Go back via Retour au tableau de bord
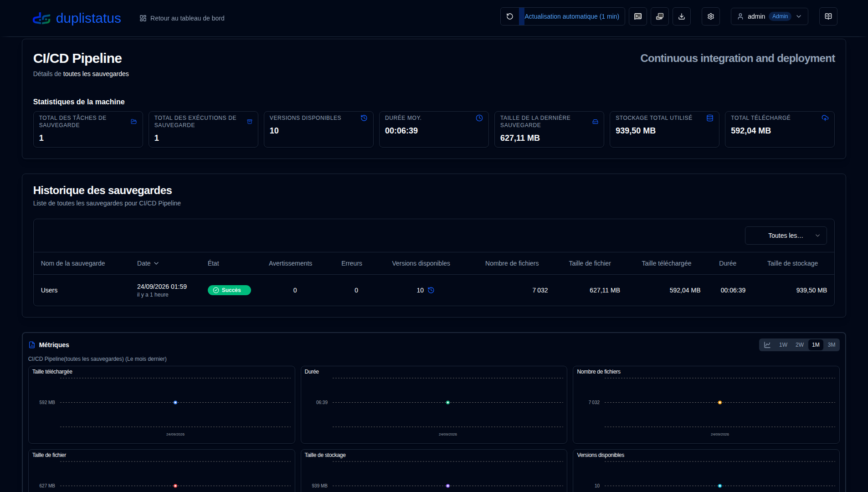The height and width of the screenshot is (492, 868). point(182,18)
